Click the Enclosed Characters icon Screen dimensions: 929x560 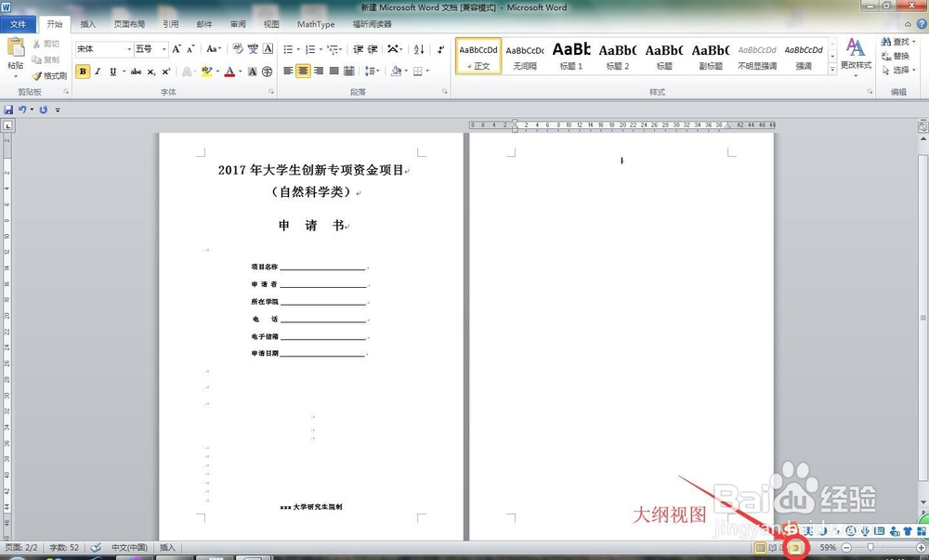[268, 72]
